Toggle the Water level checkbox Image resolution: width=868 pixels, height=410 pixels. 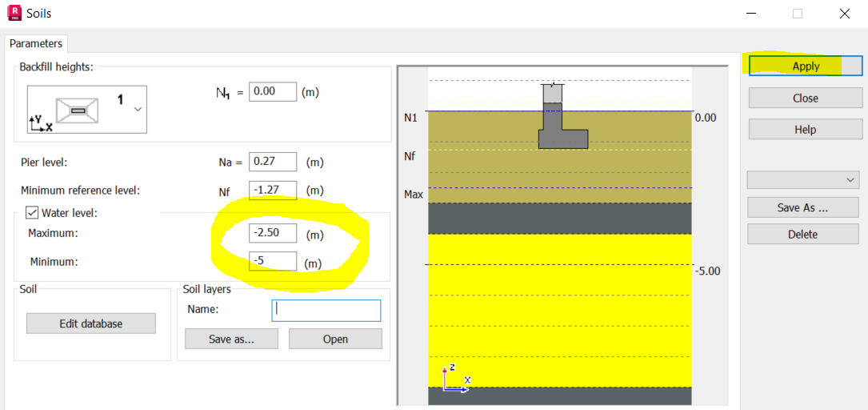33,212
